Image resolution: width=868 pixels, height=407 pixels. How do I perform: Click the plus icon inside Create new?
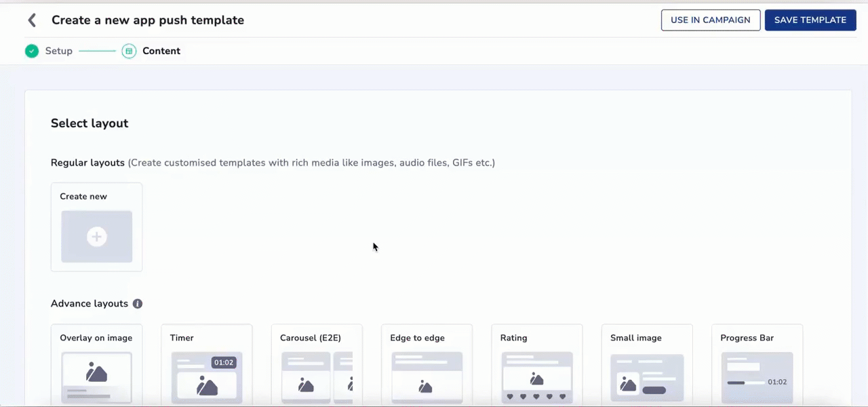pos(96,236)
